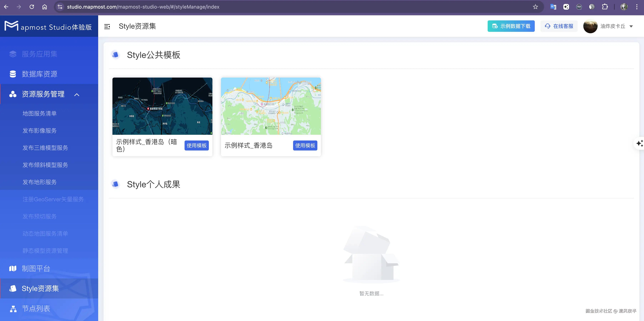Go to Style资源集 in the sidebar
Image resolution: width=644 pixels, height=321 pixels.
point(40,288)
